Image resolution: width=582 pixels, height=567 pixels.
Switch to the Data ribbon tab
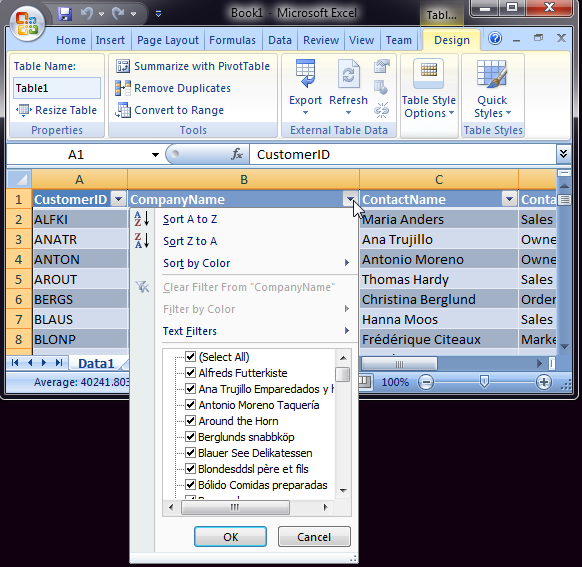tap(280, 40)
